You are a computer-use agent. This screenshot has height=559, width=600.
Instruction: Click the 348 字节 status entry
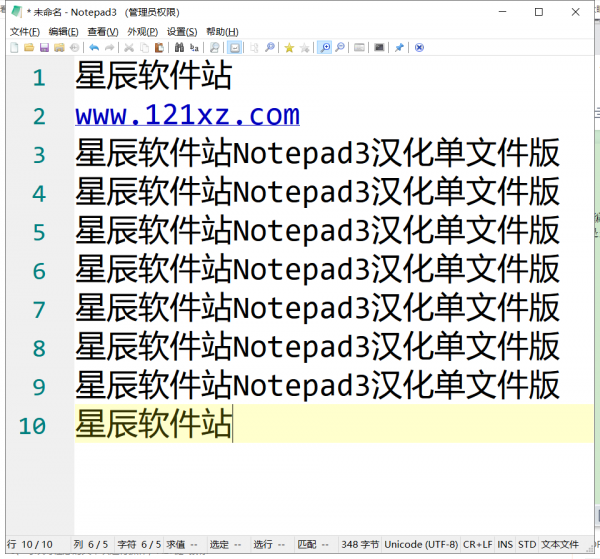(360, 544)
